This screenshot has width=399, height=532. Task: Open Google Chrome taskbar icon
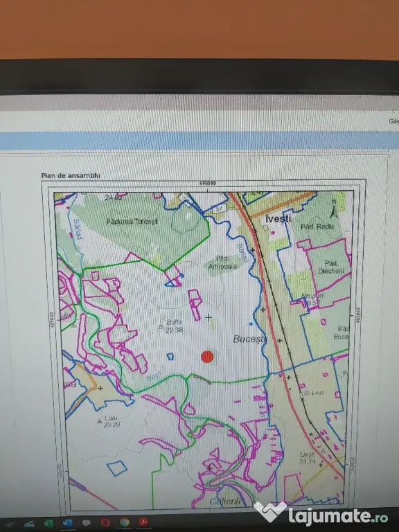click(125, 522)
